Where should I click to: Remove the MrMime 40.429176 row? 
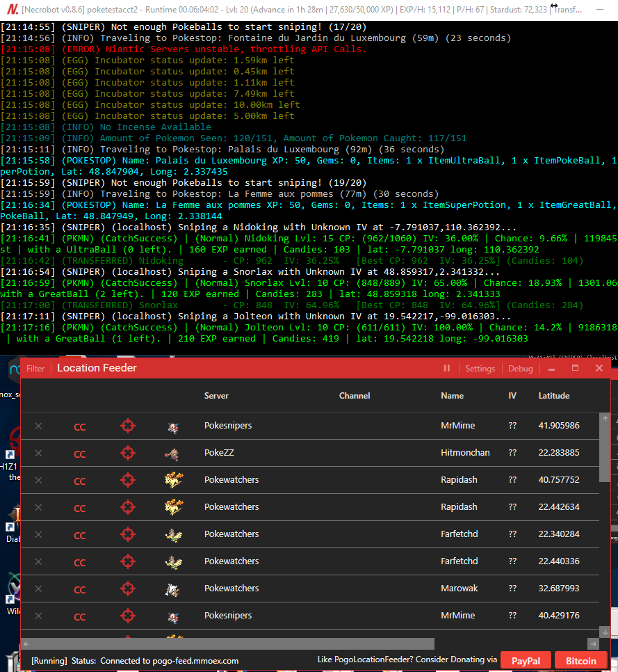point(38,616)
